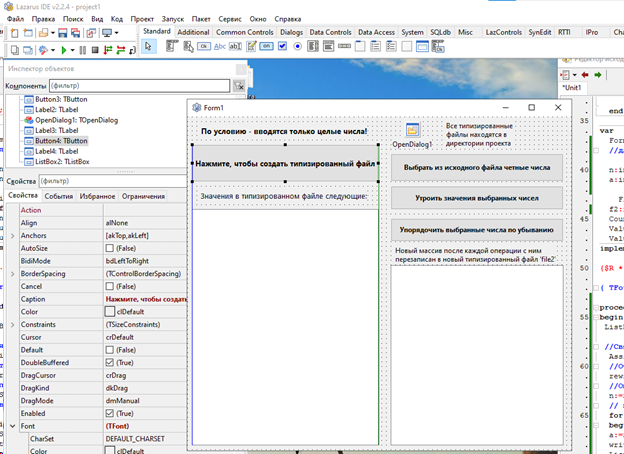Click the OpenDialog1 component icon on the form
This screenshot has width=624, height=454.
pyautogui.click(x=412, y=130)
